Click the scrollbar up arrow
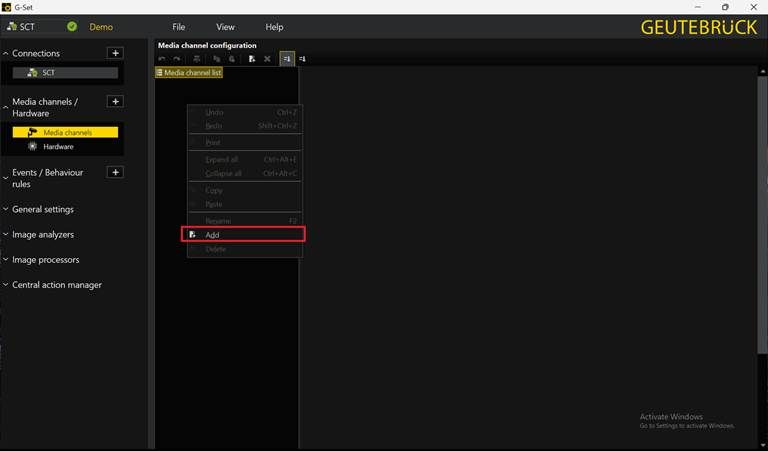 coord(762,71)
